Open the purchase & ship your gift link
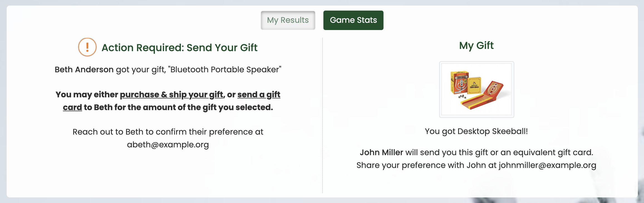 pyautogui.click(x=171, y=95)
